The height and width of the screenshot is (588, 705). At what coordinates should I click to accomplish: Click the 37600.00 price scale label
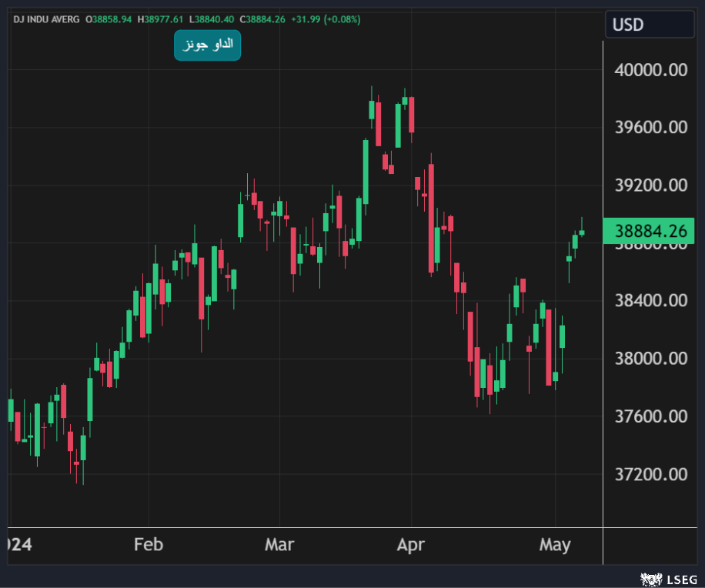pyautogui.click(x=651, y=416)
